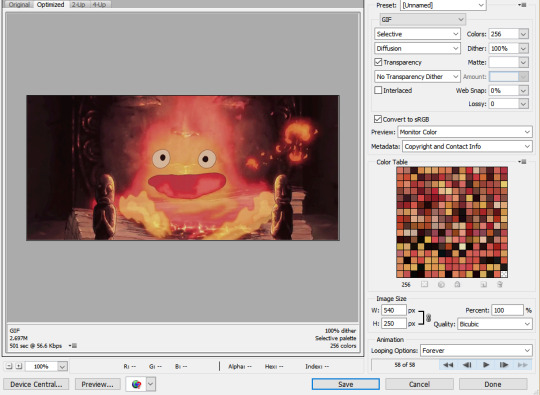
Task: Open the Metadata dropdown
Action: (x=467, y=146)
